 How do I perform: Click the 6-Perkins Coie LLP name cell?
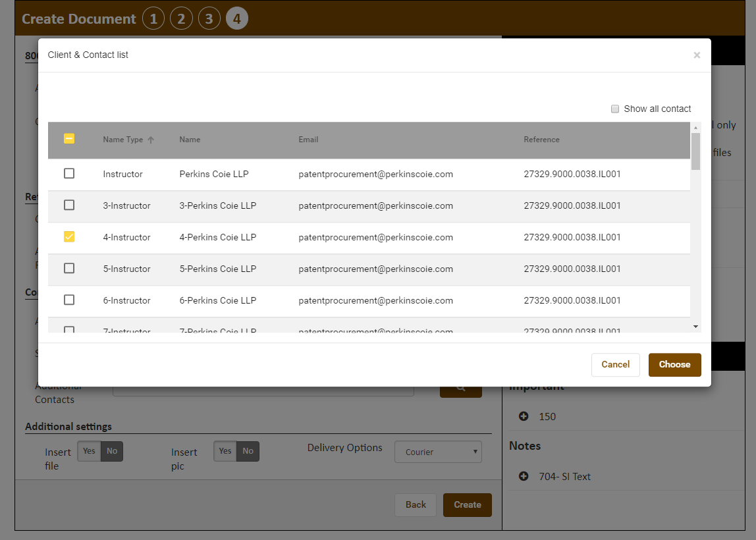pyautogui.click(x=218, y=300)
